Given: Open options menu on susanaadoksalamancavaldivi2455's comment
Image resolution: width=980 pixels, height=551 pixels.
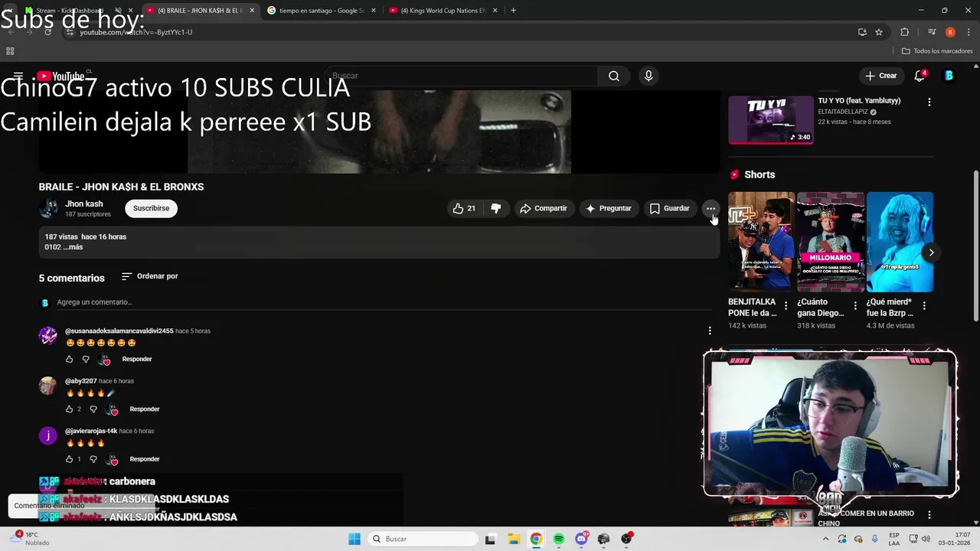Looking at the screenshot, I should click(710, 331).
